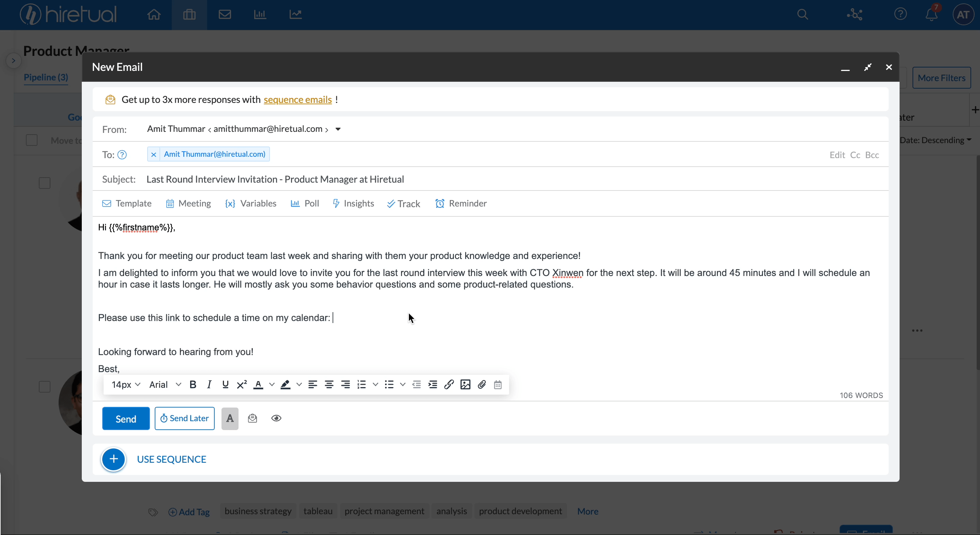
Task: Open the Poll option in the email options
Action: 305,203
